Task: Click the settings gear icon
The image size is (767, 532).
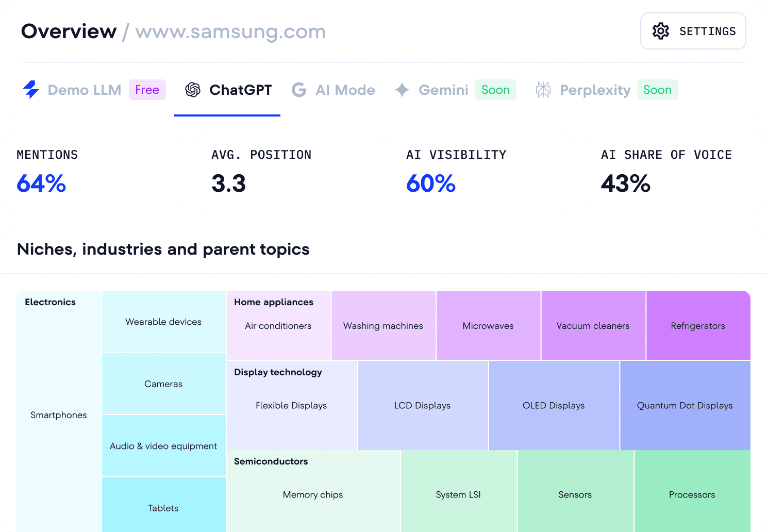Action: click(x=659, y=31)
